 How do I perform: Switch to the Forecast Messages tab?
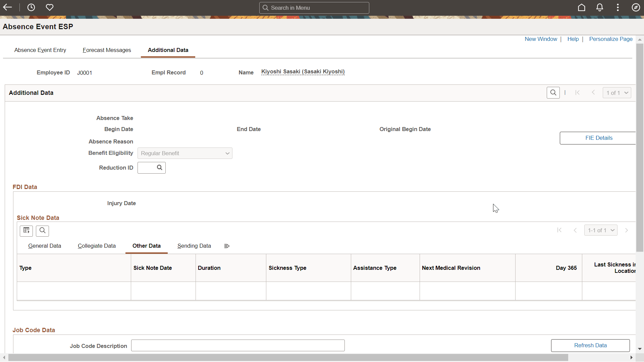coord(107,50)
